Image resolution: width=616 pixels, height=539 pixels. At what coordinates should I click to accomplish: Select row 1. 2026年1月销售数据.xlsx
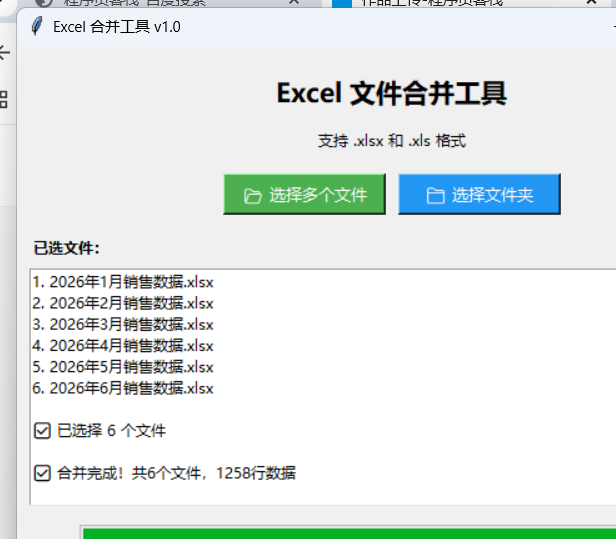(123, 282)
